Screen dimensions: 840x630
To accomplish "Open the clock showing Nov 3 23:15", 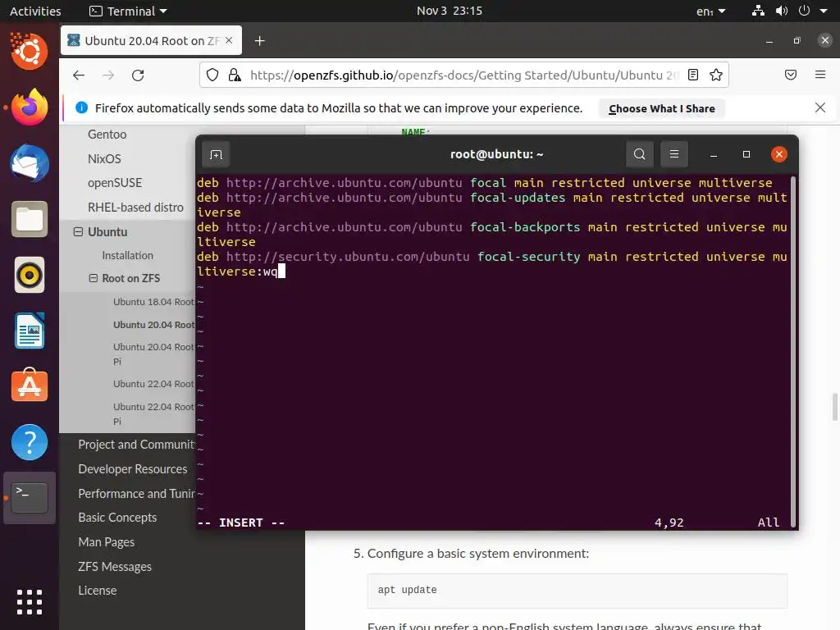I will [450, 11].
